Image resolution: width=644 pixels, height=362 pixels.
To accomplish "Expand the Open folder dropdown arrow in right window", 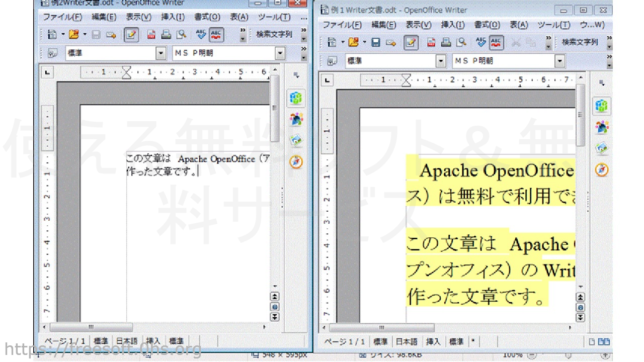I will coord(365,43).
